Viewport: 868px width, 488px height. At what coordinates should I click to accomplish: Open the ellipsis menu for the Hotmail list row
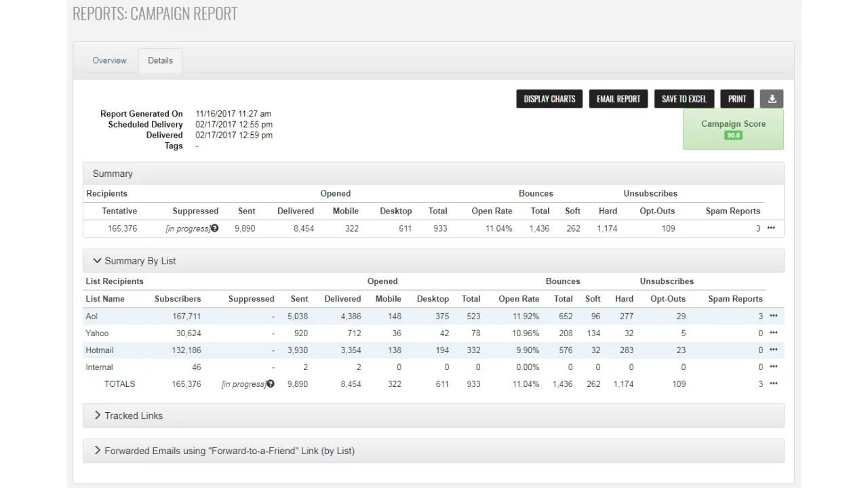click(773, 350)
